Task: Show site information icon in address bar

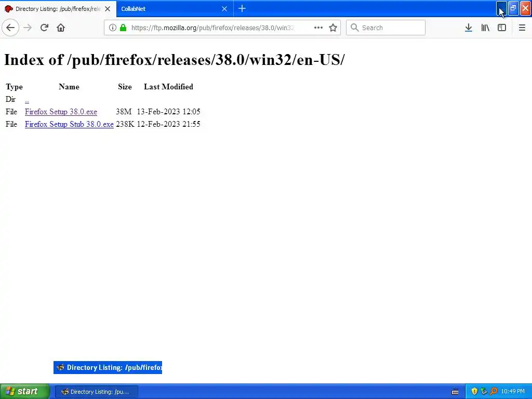Action: [x=112, y=28]
